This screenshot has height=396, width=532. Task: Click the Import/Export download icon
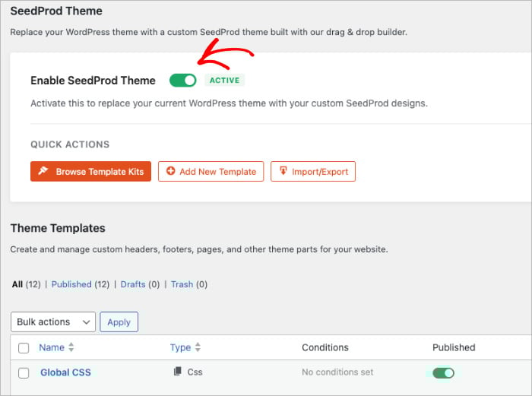click(x=283, y=172)
